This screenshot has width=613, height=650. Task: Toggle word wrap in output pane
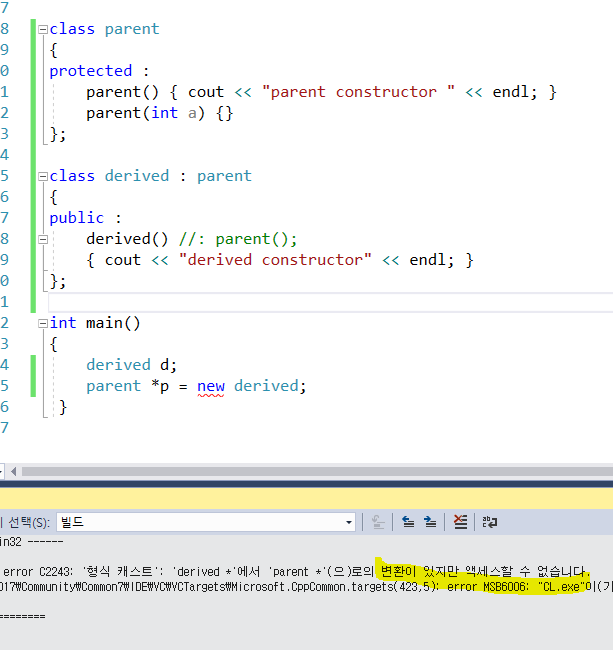click(x=489, y=522)
